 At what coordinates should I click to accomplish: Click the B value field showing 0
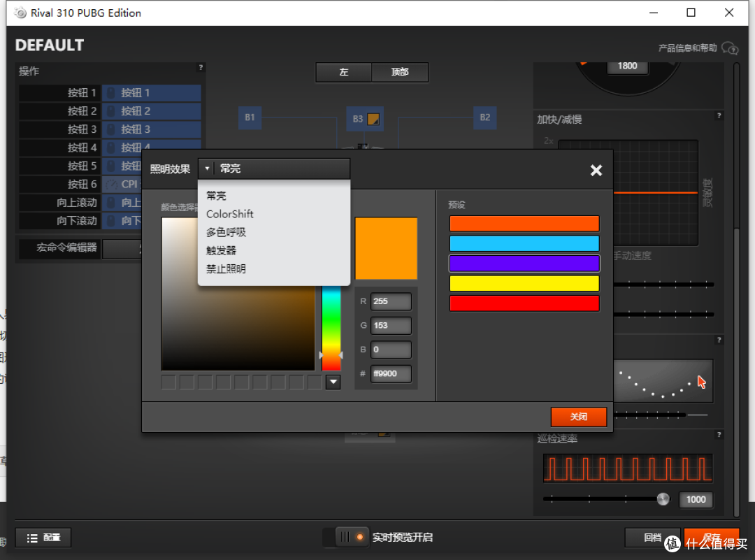[391, 350]
